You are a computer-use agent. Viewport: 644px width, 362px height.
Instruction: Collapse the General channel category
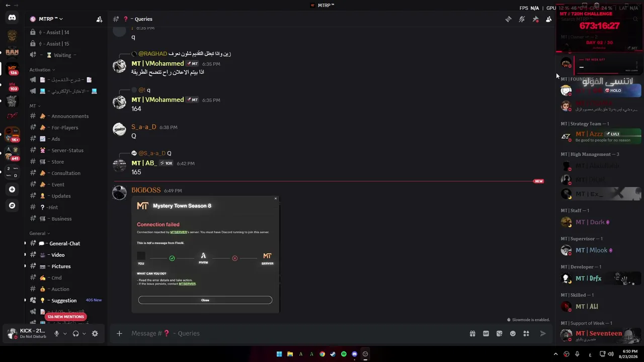point(39,233)
